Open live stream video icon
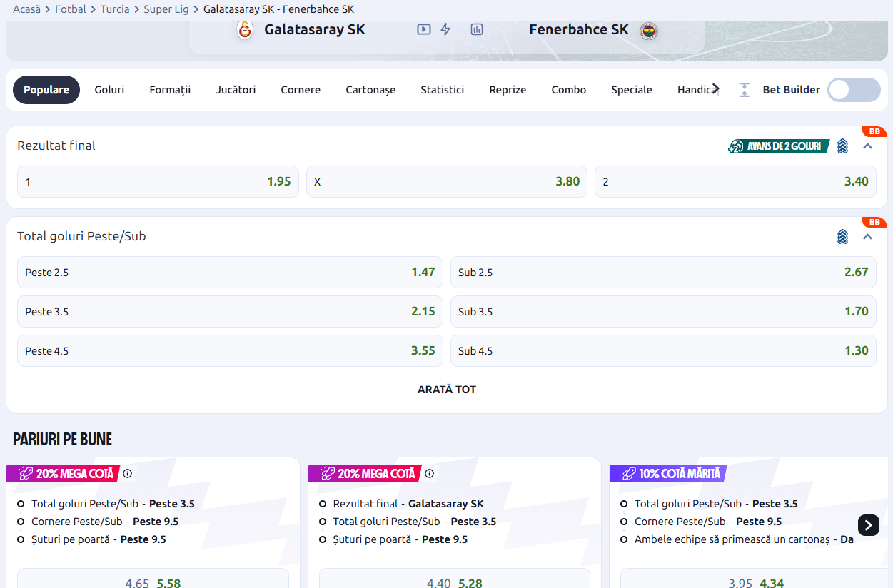The height and width of the screenshot is (588, 893). click(x=424, y=29)
